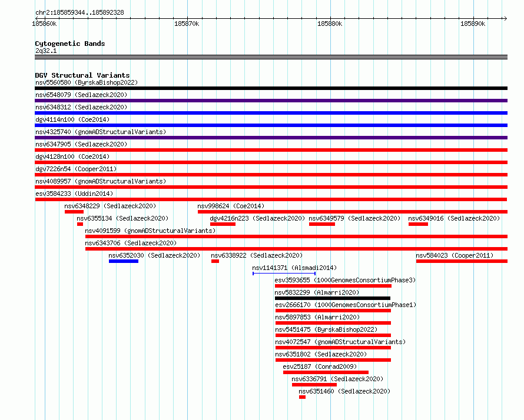Click the 185880k ruler position label
Screen dimensions: 524x420
(330, 24)
